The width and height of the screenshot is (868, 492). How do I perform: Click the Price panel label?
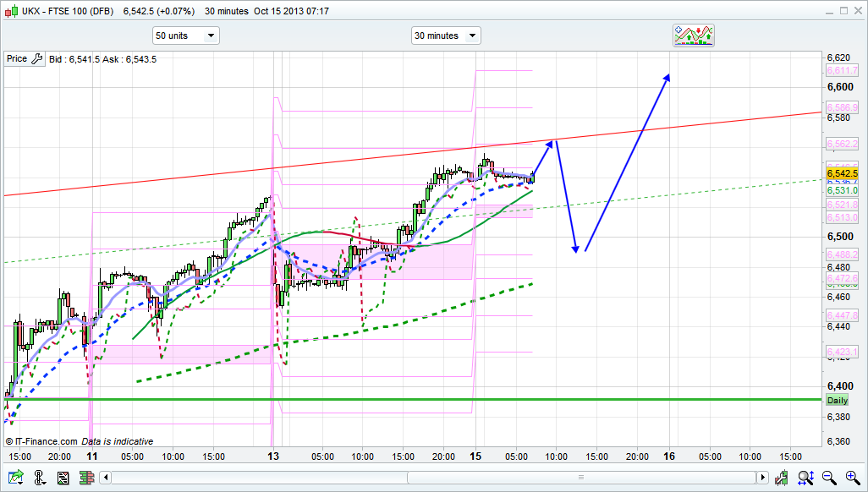16,59
